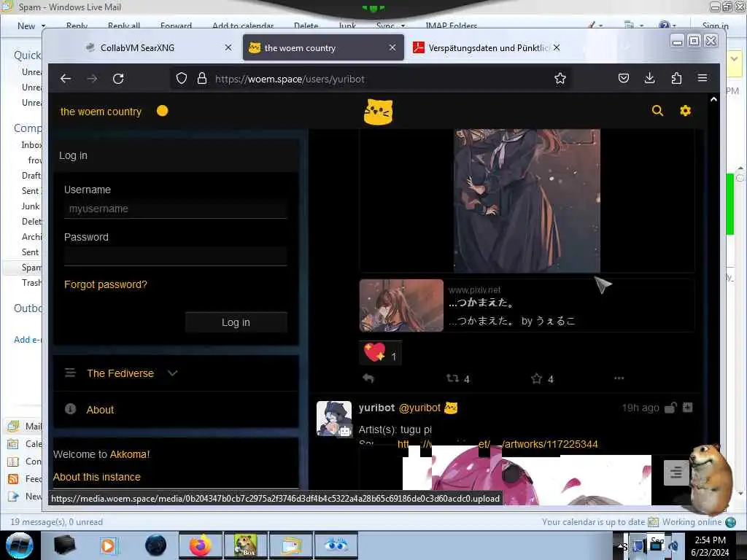Expand The Fediverse menu chevron

[x=172, y=373]
